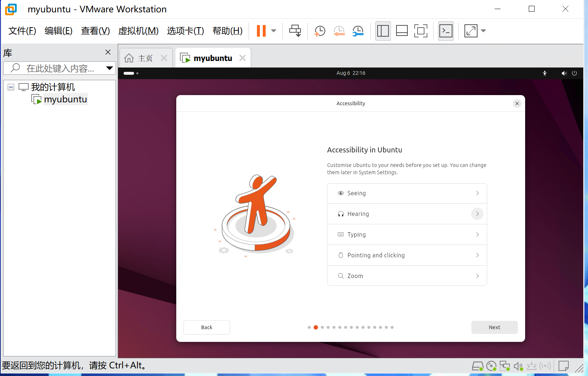Close the myubuntu tab
Viewport: 588px width, 376px height.
tap(243, 58)
